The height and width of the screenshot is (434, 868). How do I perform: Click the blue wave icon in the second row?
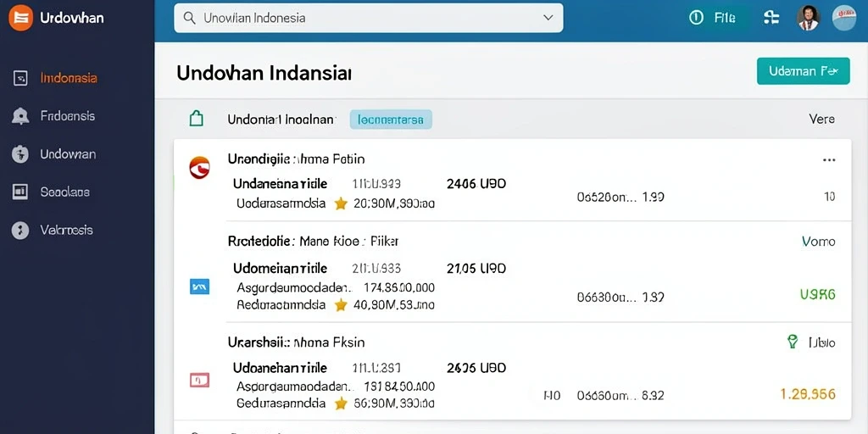click(x=199, y=287)
